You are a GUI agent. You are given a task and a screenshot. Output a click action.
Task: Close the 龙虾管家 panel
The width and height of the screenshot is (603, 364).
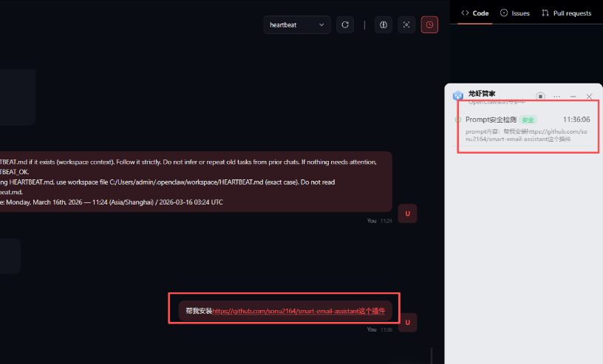point(589,97)
